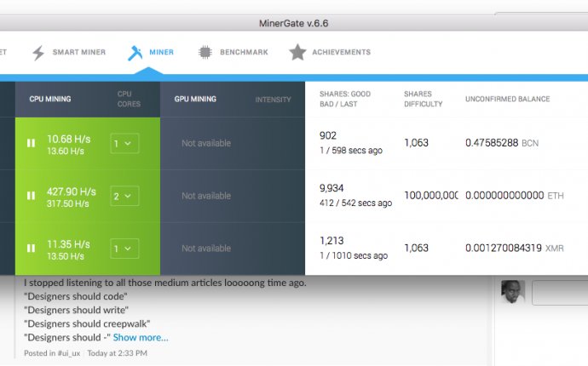
Task: Click the 11.35 H/s hashrate value
Action: [x=68, y=244]
